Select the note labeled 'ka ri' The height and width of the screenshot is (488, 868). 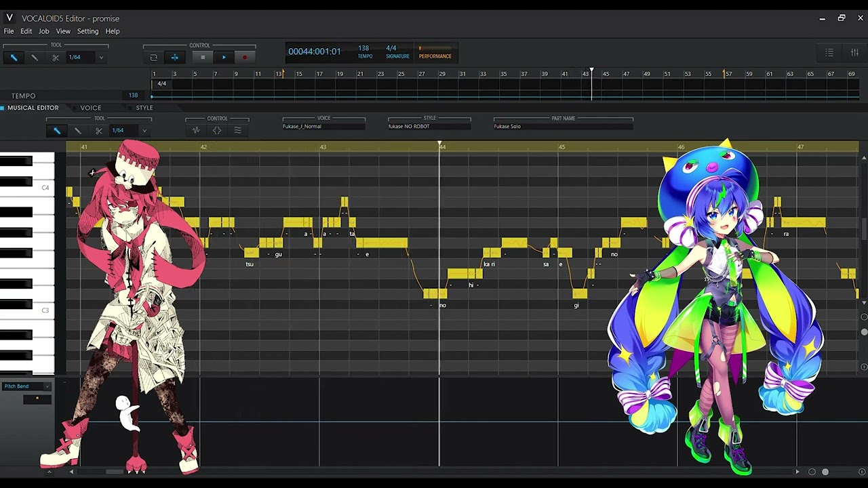coord(492,253)
